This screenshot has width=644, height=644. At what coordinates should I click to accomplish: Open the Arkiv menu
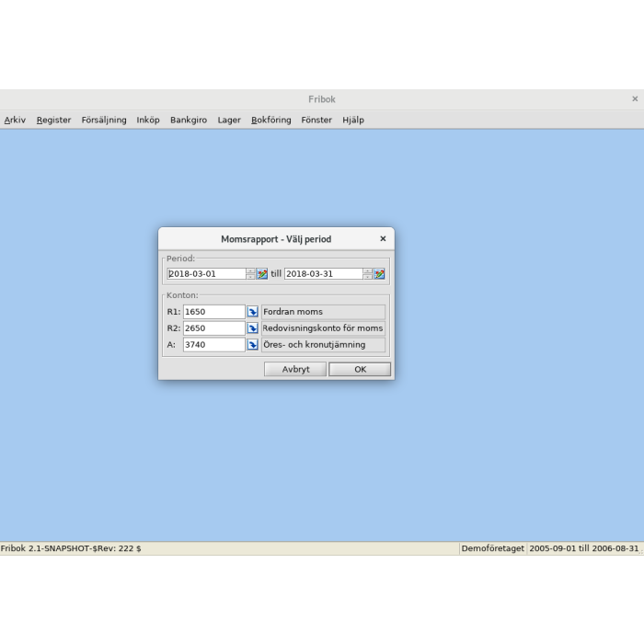[15, 120]
